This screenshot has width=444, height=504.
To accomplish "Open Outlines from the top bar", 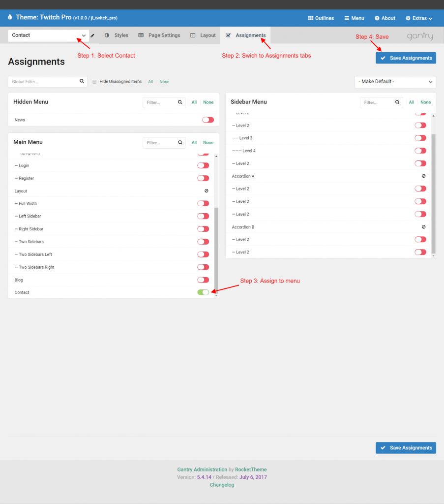I will tap(321, 18).
